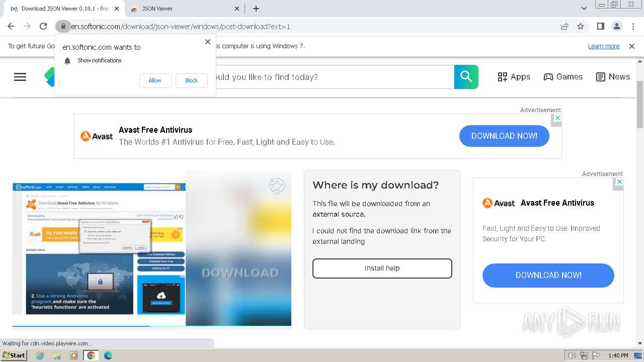Close the JSON Viewer tab

237,9
